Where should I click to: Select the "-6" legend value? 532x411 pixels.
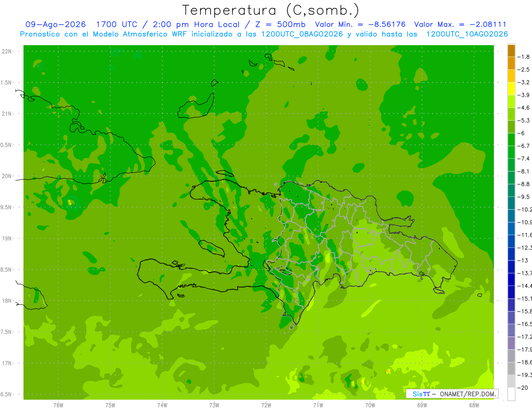pyautogui.click(x=521, y=133)
